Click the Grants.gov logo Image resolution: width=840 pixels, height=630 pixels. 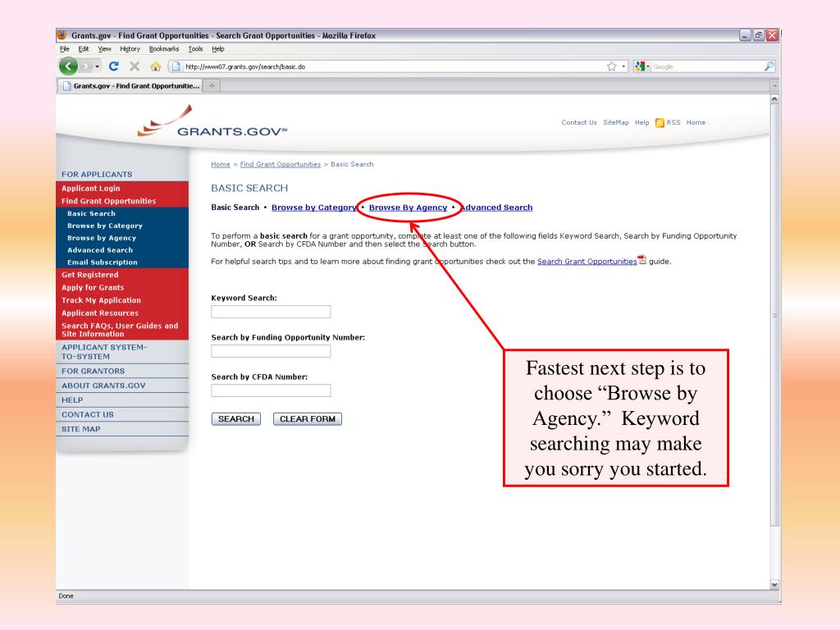click(212, 121)
